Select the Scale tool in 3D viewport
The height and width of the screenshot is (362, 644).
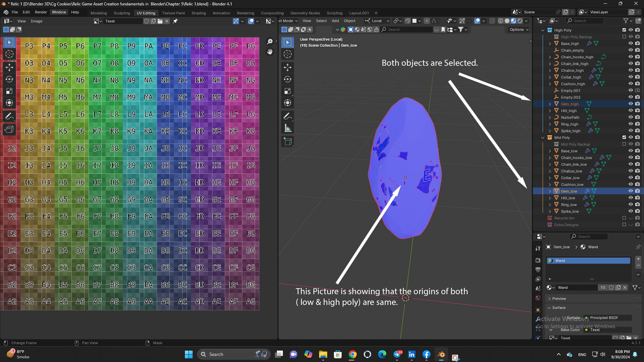(x=288, y=91)
